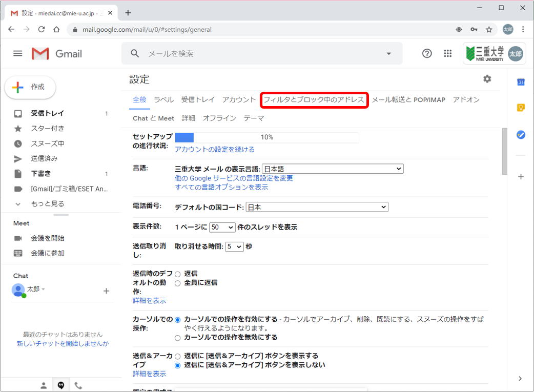Select the 全員に返信 radio button
The width and height of the screenshot is (534, 392).
177,283
